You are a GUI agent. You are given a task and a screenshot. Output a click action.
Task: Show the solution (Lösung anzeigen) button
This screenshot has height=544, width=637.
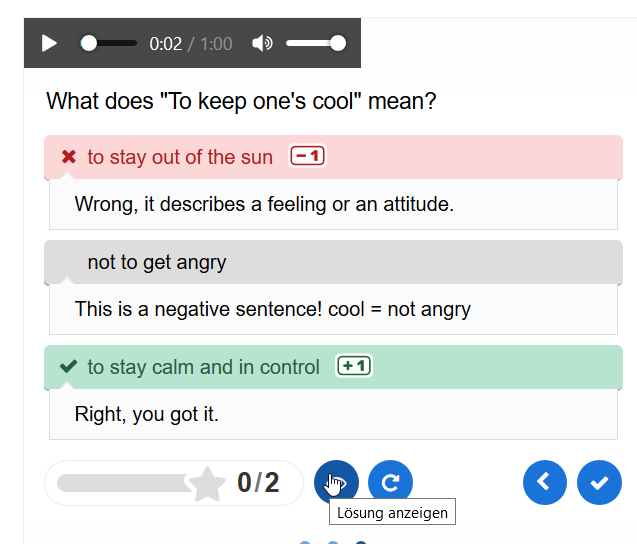click(x=336, y=483)
